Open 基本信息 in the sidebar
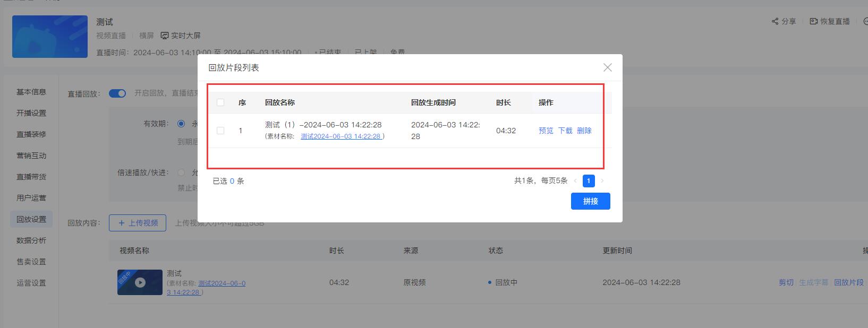The height and width of the screenshot is (328, 868). 31,92
